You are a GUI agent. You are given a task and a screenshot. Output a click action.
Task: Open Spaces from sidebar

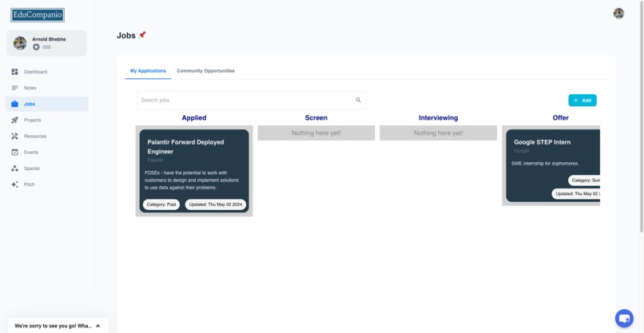(47, 168)
